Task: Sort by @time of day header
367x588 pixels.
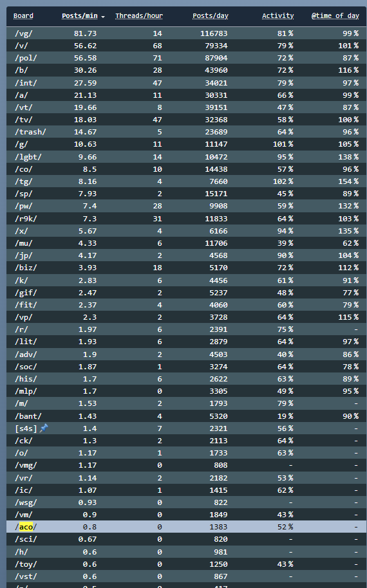Action: [x=335, y=15]
